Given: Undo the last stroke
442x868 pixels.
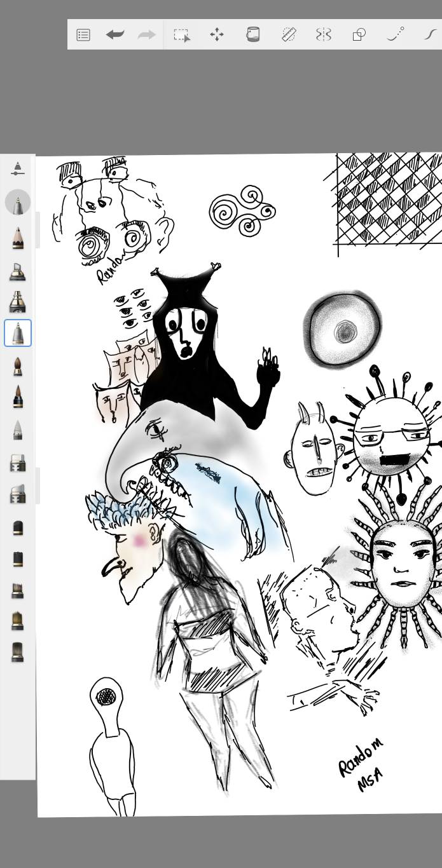Looking at the screenshot, I should coord(115,34).
